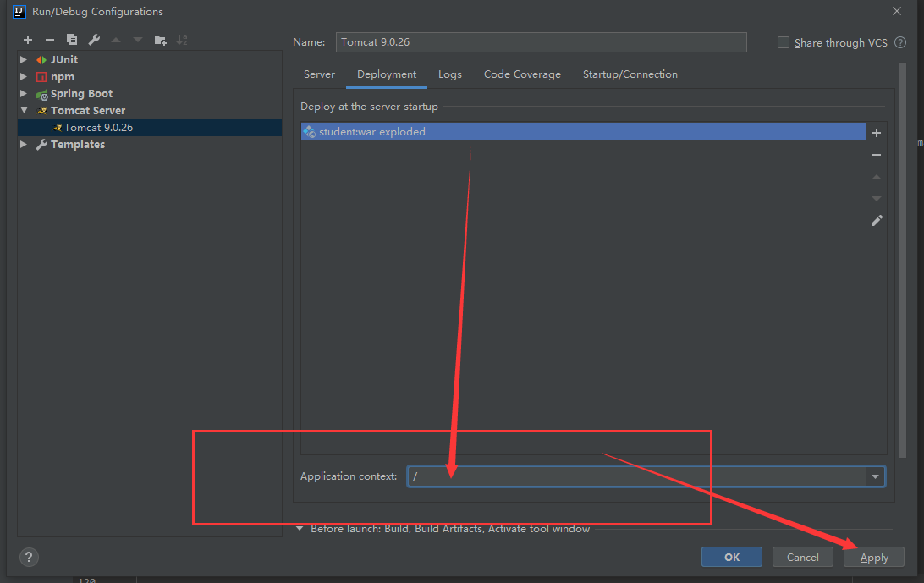The width and height of the screenshot is (924, 583).
Task: Open Application context dropdown arrow
Action: [x=875, y=476]
